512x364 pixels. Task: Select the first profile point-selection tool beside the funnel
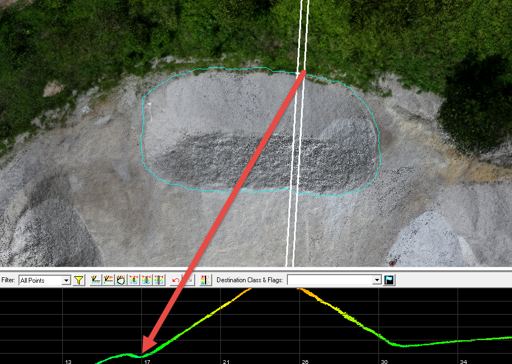(x=95, y=280)
